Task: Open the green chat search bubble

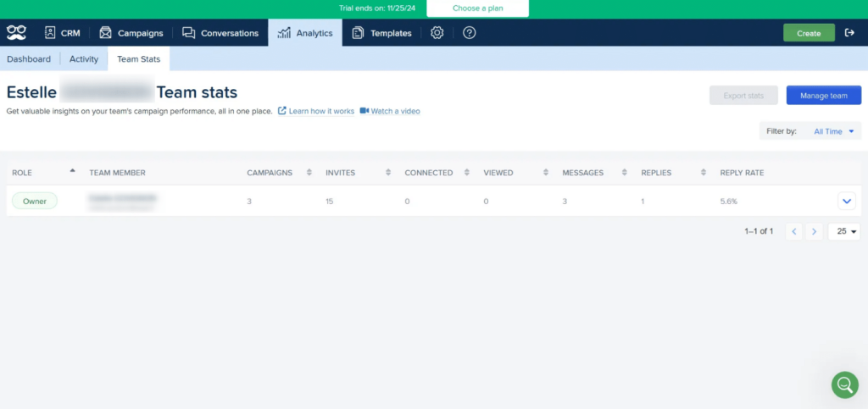Action: 844,384
